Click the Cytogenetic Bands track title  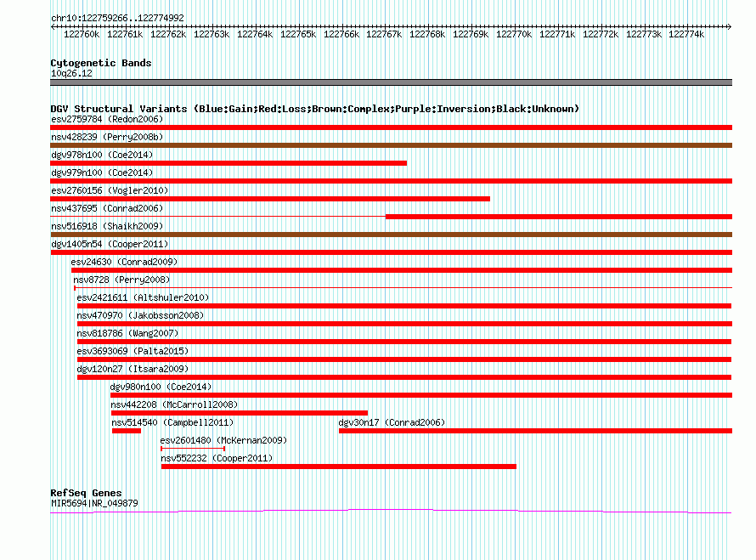101,63
